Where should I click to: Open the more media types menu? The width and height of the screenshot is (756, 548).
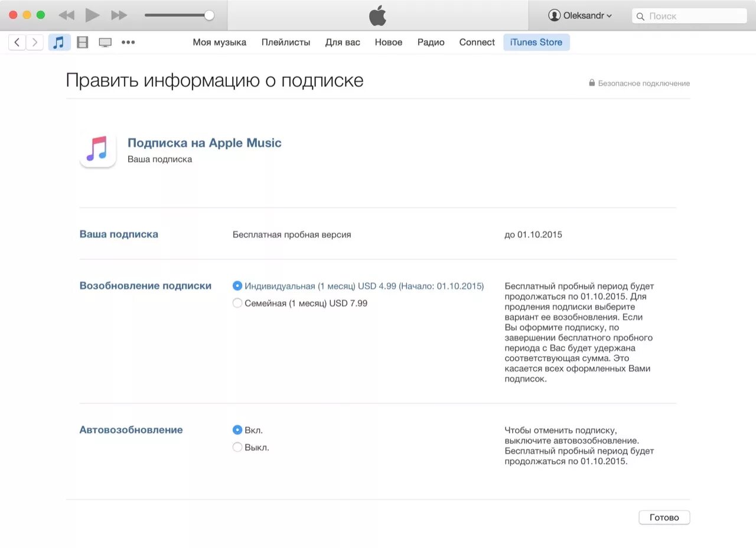click(128, 42)
